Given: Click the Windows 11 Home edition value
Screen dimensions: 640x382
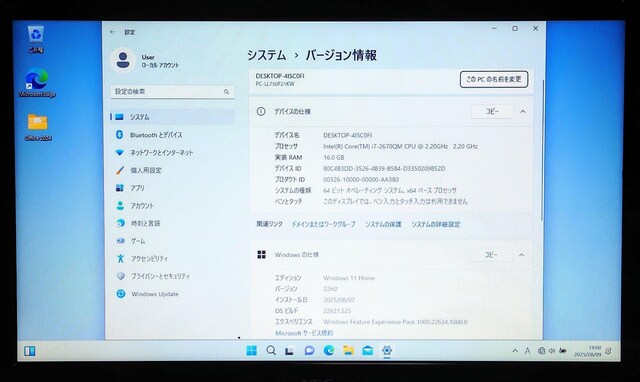Looking at the screenshot, I should click(x=349, y=278).
